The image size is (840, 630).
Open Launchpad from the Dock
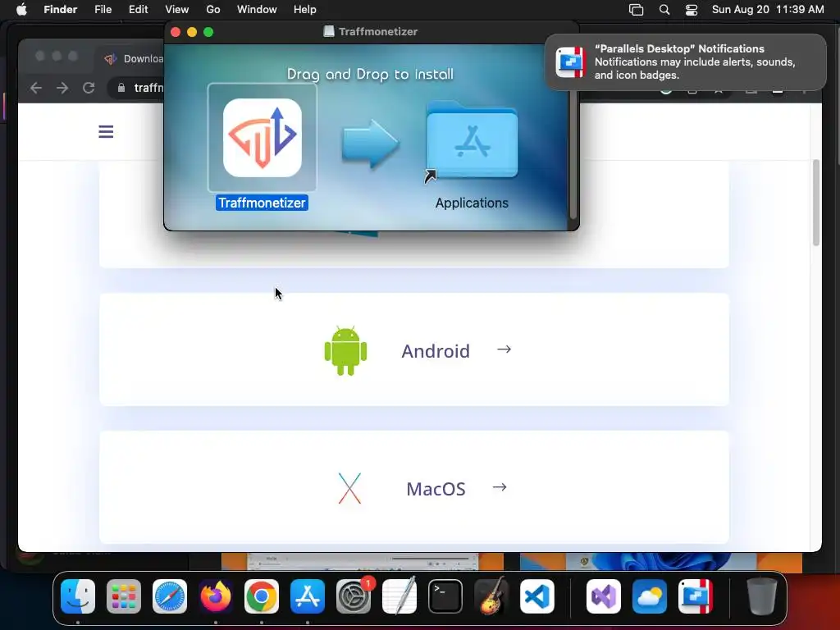tap(124, 596)
